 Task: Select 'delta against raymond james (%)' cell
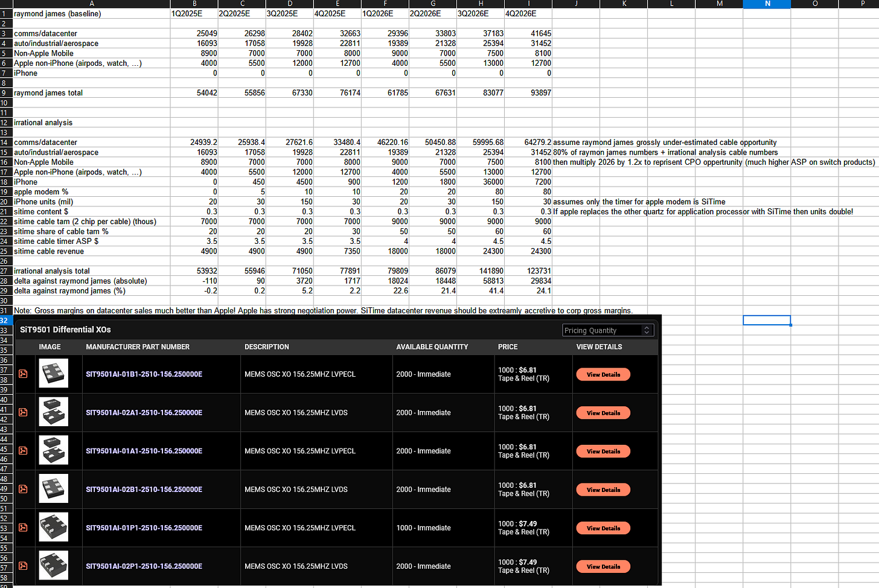[92, 291]
